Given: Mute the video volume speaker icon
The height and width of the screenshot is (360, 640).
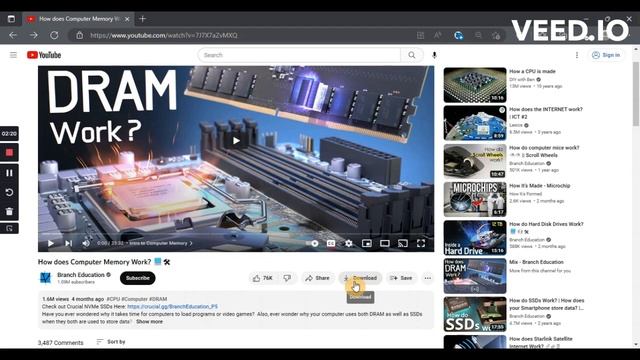Looking at the screenshot, I should click(86, 243).
